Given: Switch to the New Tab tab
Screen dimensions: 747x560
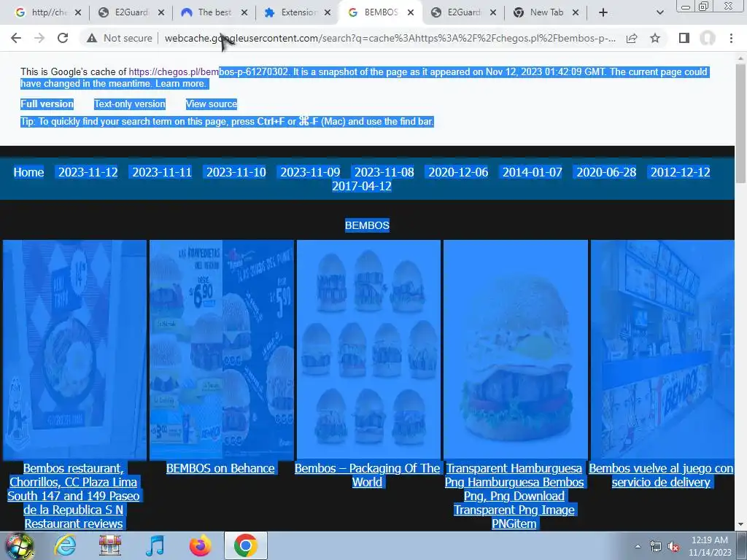Looking at the screenshot, I should (541, 13).
